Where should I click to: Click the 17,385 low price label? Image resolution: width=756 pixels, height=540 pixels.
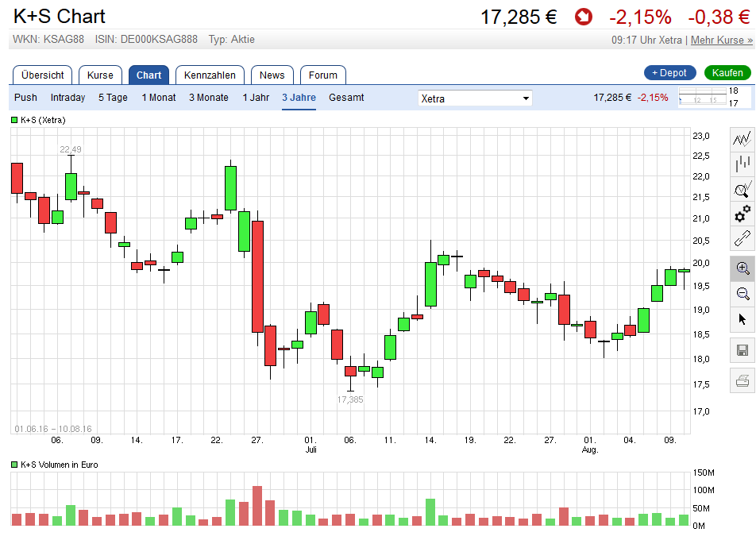pos(350,399)
